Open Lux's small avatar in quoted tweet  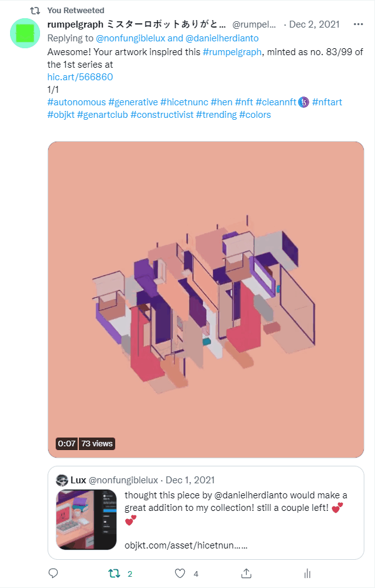(62, 480)
